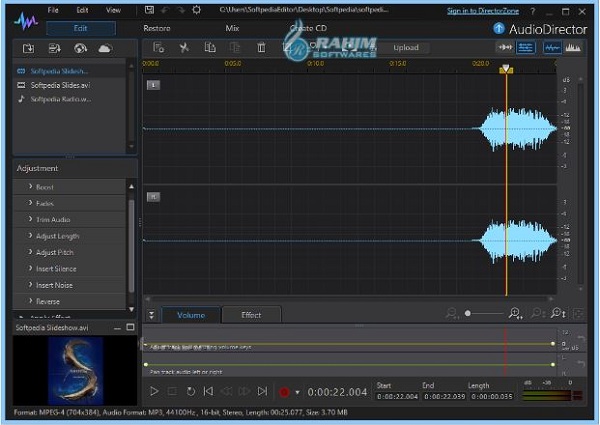This screenshot has width=600, height=425.
Task: Expand the Insert Silence option
Action: pyautogui.click(x=56, y=268)
